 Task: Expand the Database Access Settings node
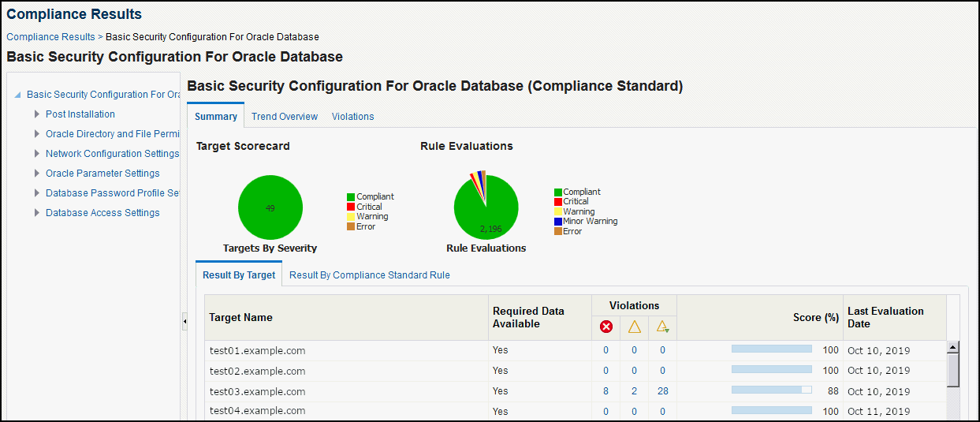37,213
